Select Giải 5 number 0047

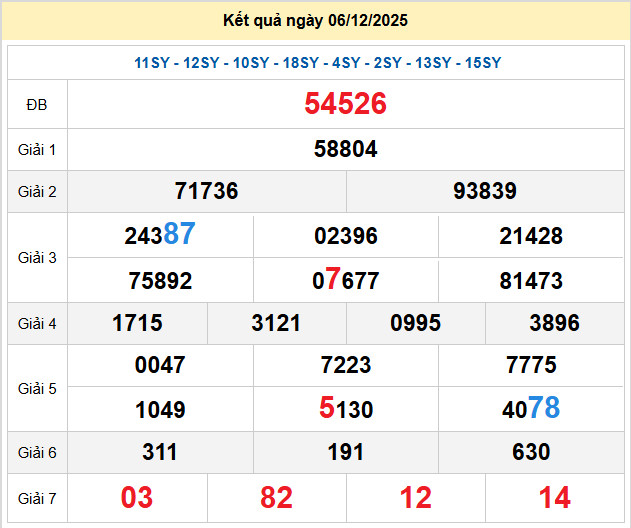tap(160, 365)
